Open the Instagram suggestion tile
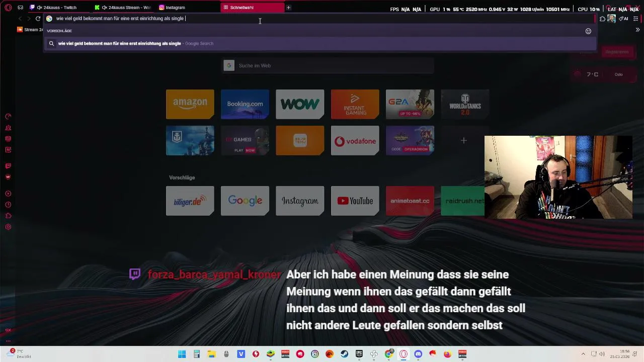 point(300,201)
